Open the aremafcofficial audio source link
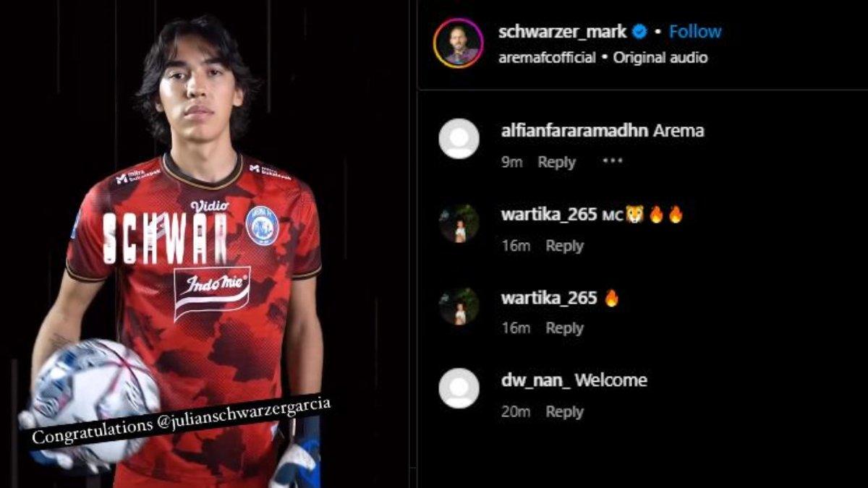This screenshot has width=868, height=488. tap(547, 58)
